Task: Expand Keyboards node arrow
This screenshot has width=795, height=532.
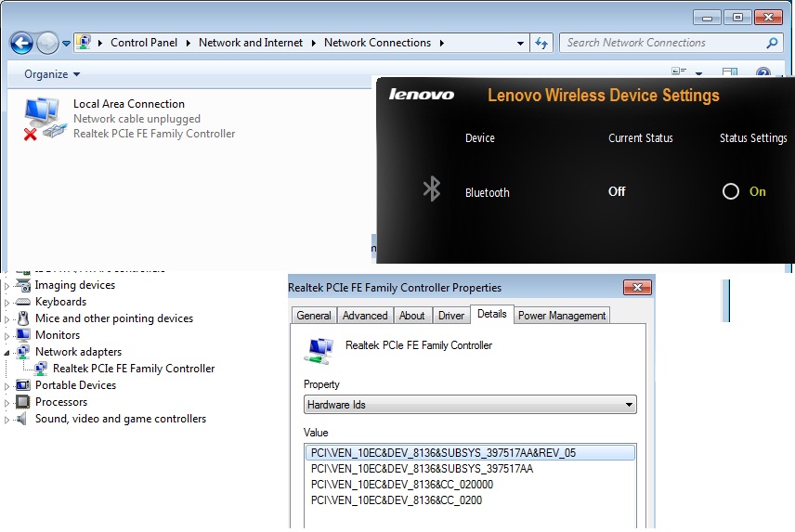Action: tap(7, 303)
